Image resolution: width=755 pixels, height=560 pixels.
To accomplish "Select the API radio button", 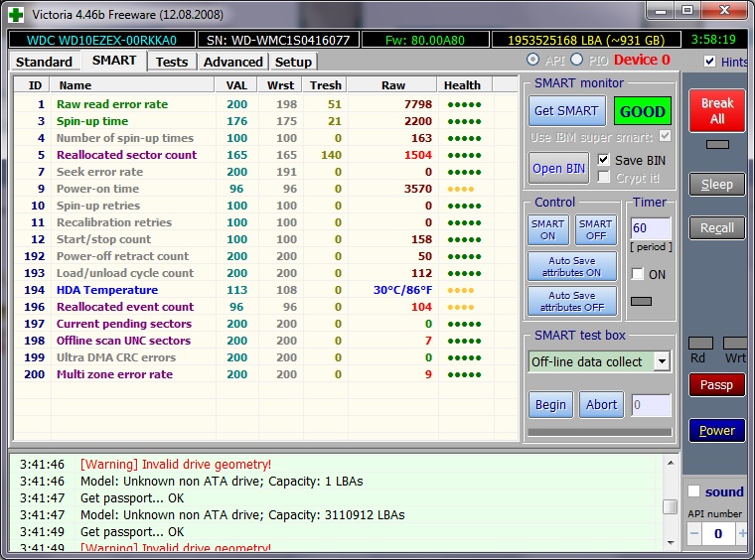I will [x=532, y=60].
